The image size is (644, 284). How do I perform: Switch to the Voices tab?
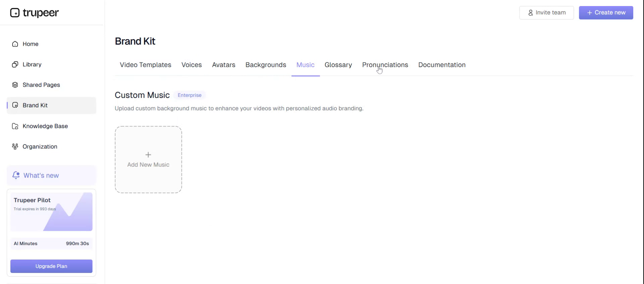[192, 65]
